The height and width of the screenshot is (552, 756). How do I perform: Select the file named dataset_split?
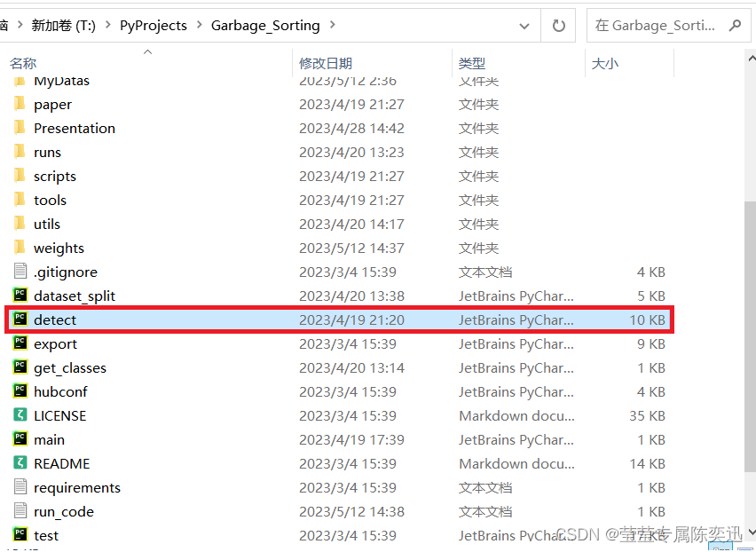(x=75, y=296)
